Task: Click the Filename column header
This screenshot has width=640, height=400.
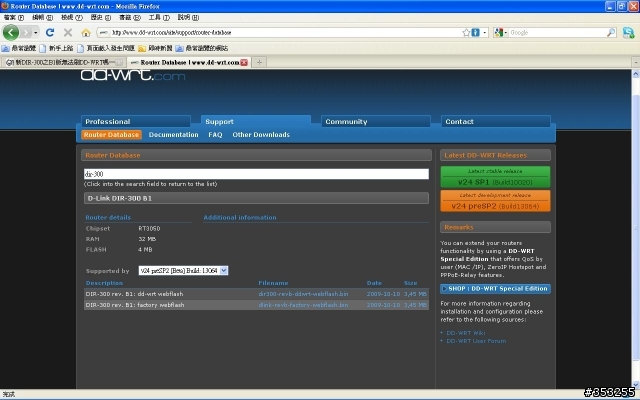Action: 273,283
